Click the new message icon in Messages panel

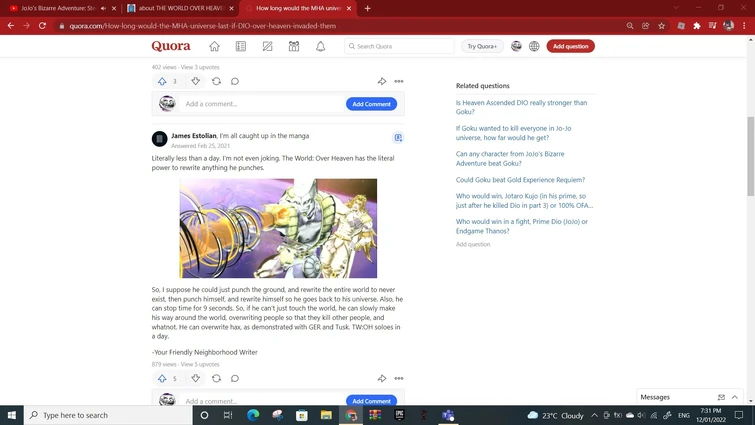coord(721,397)
